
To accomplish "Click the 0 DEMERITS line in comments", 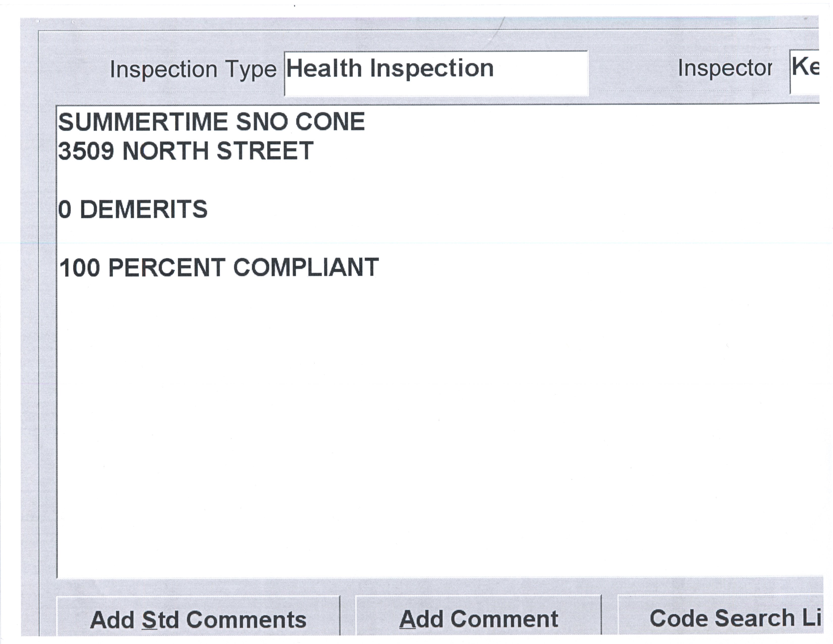I will point(133,209).
